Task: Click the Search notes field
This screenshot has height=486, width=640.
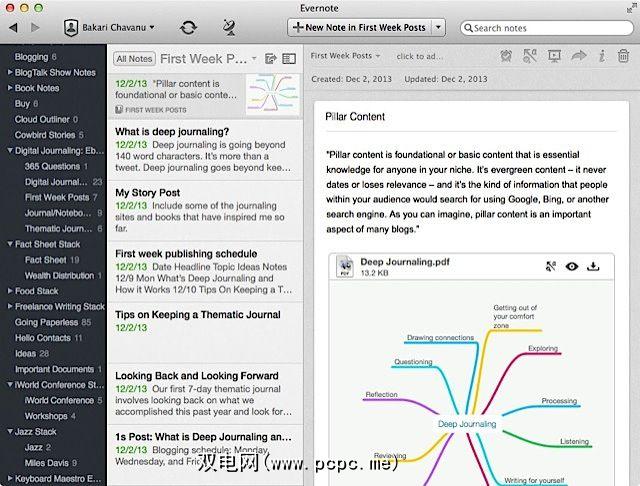Action: coord(547,28)
